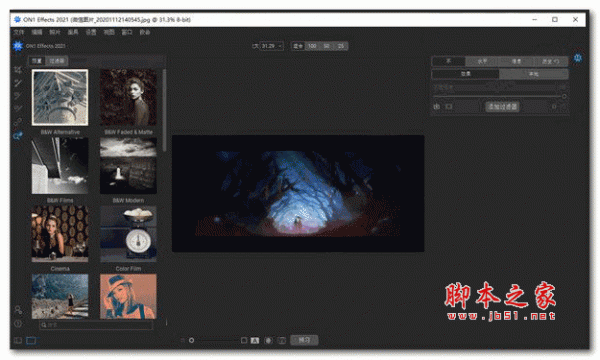Open the blue gear icon above right panel

tap(577, 58)
